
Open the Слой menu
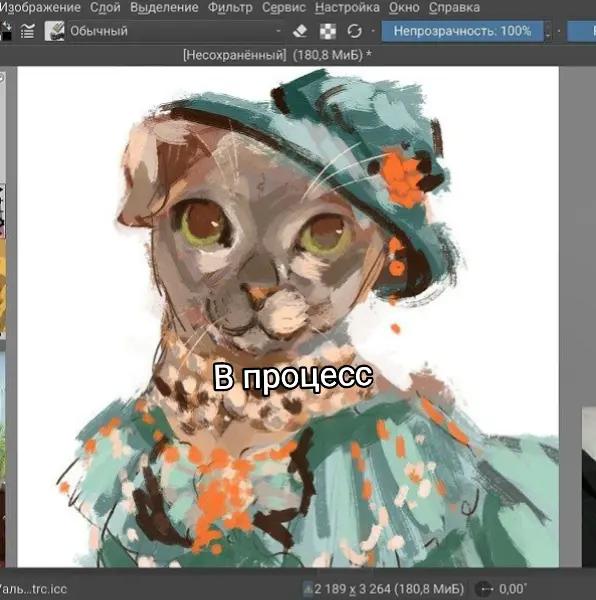(105, 7)
